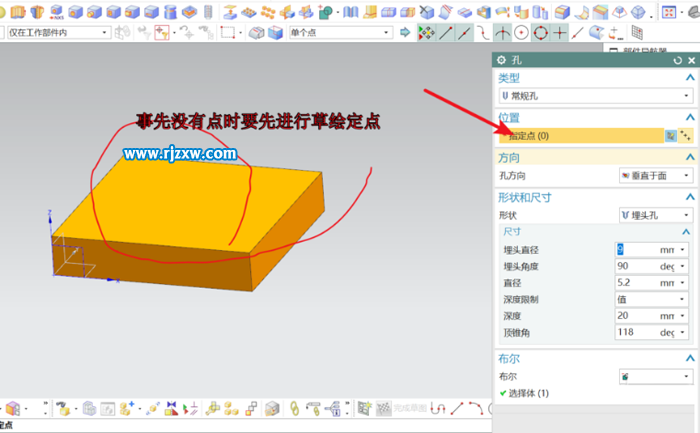Toggle Mid Point snap icon
This screenshot has height=433, width=700.
coord(465,33)
